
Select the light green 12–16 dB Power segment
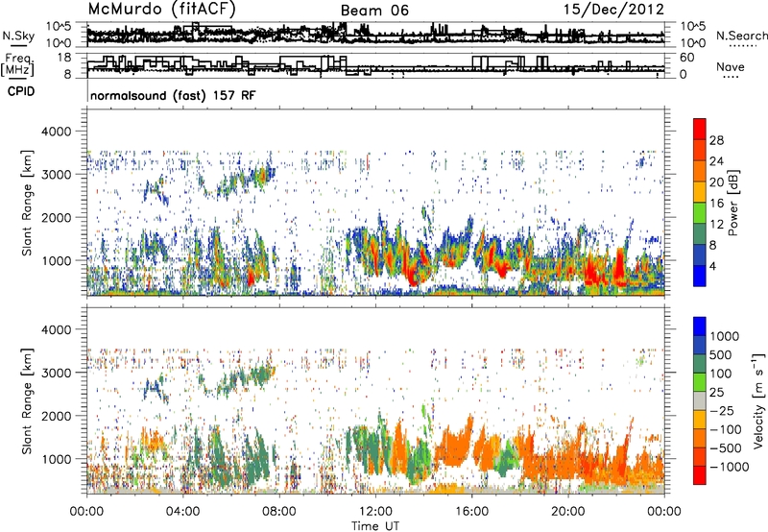pyautogui.click(x=700, y=213)
